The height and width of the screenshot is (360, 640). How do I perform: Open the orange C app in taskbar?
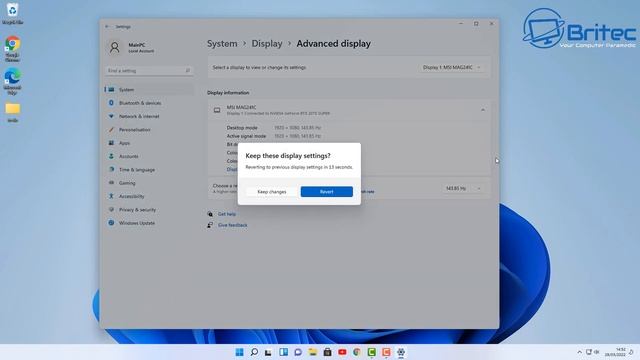386,352
